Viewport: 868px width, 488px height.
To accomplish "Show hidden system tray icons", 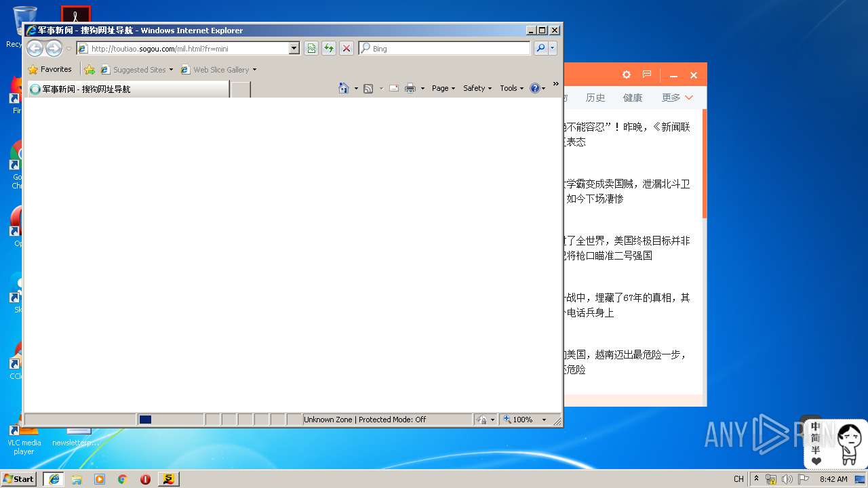I will 756,479.
